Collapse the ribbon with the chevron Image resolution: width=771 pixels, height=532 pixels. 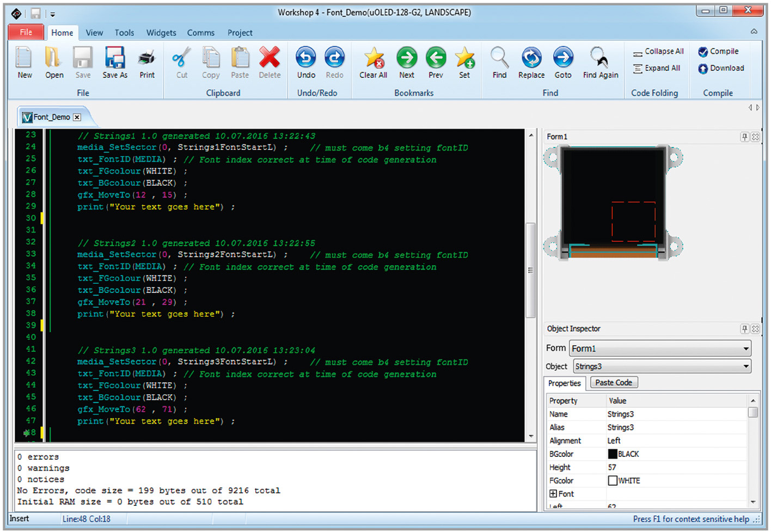pos(754,32)
